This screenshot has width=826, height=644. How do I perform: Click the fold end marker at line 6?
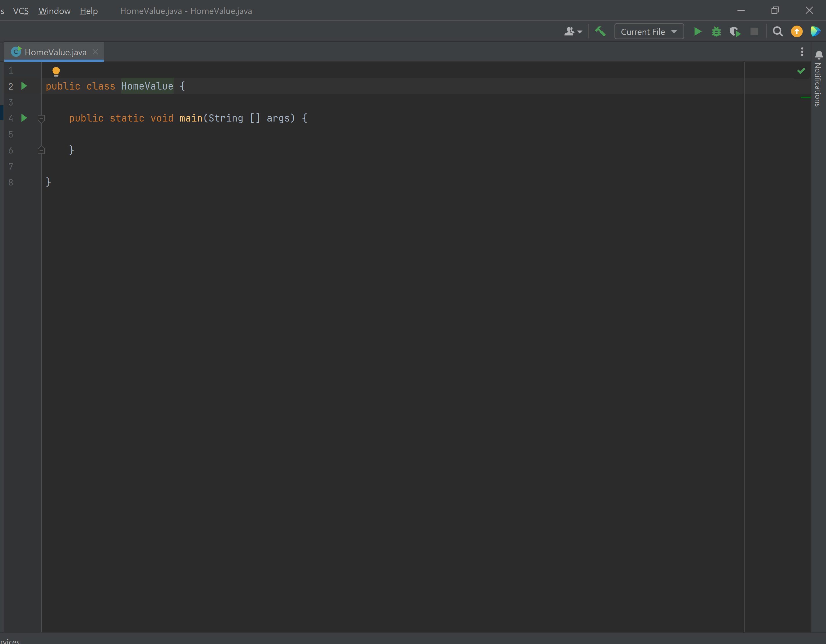pyautogui.click(x=41, y=151)
